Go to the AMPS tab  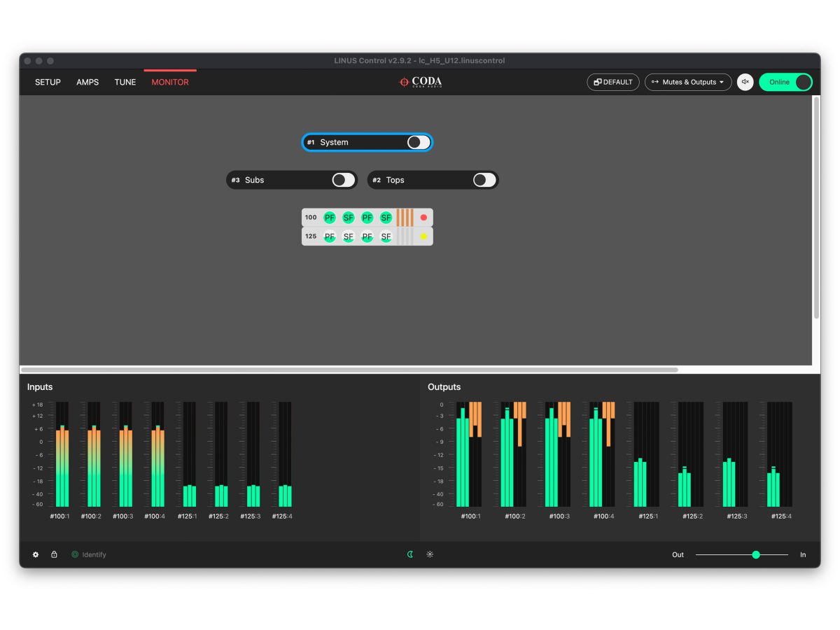pos(87,82)
